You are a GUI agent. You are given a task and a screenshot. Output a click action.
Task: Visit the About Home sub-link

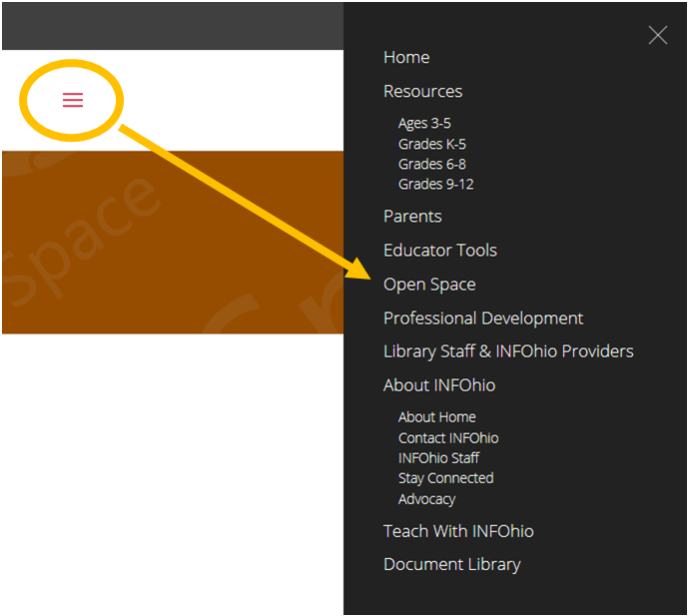(x=437, y=417)
